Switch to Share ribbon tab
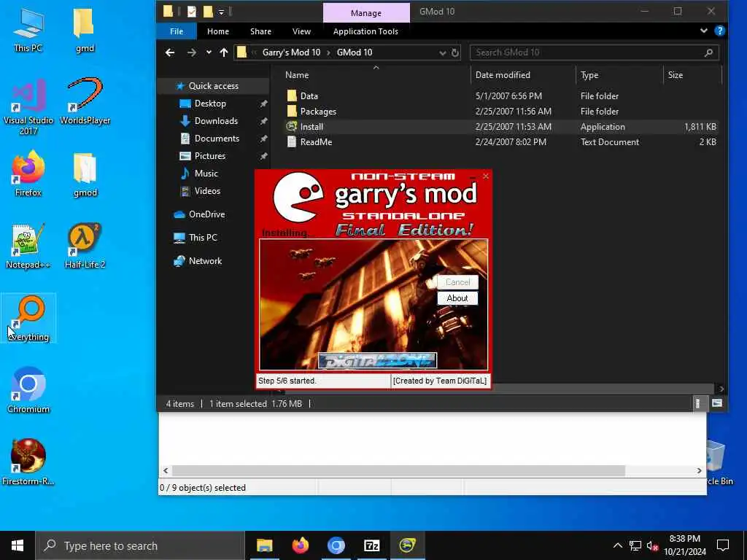 (260, 31)
